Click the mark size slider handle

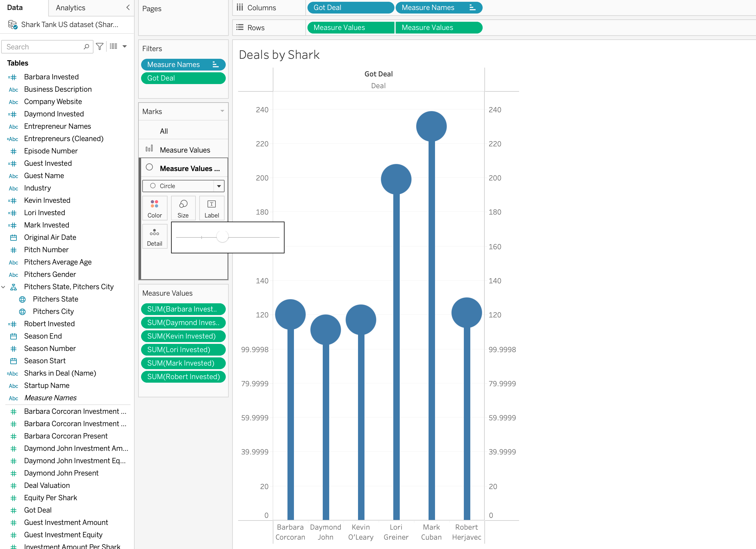[x=222, y=237]
